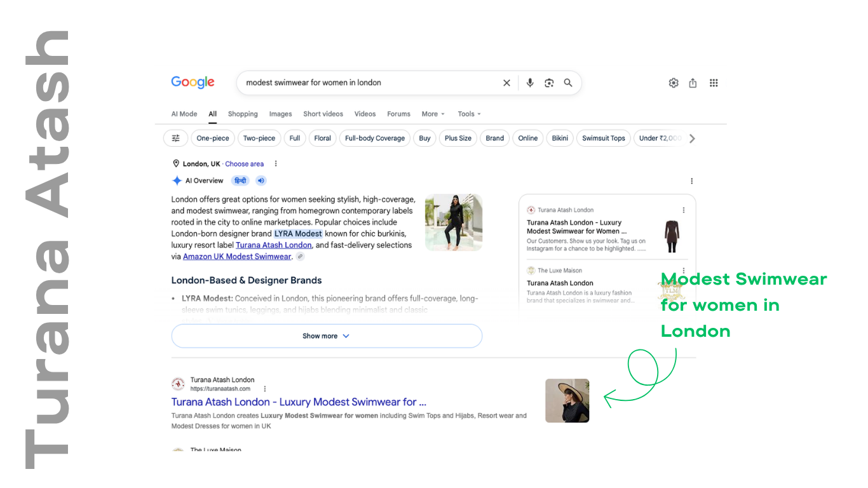This screenshot has width=868, height=488.
Task: Open Turana Atash London source card title
Action: 577,227
